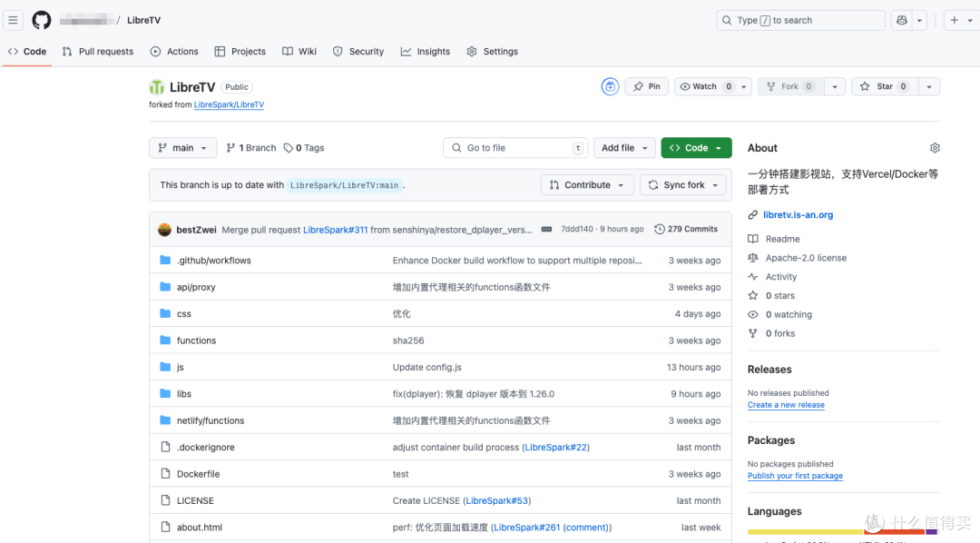Follow the LibreSpark/LibreTV forked-from link

(x=229, y=104)
